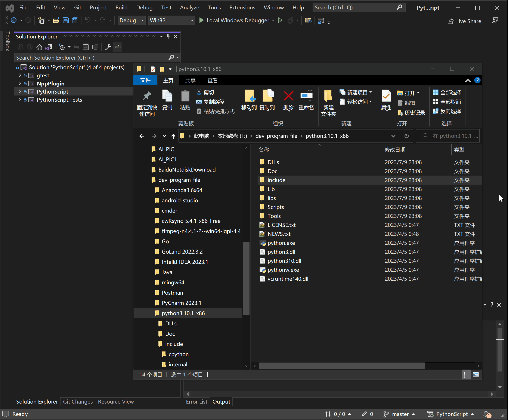Click Collapse All icon in Solution Explorer
This screenshot has height=420, width=508.
click(x=86, y=47)
